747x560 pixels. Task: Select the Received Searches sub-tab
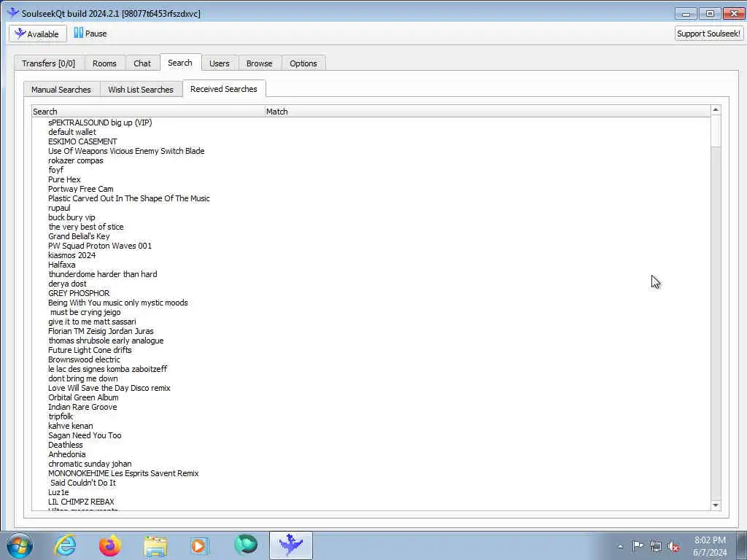[224, 88]
